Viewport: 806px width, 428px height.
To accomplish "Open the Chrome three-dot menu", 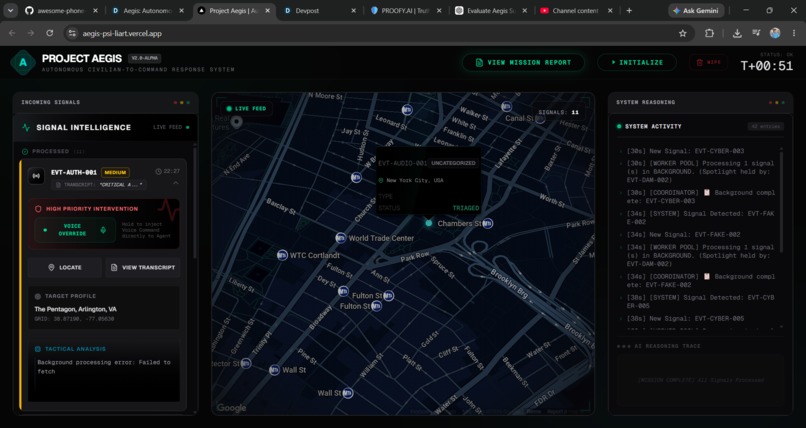I will click(x=794, y=33).
